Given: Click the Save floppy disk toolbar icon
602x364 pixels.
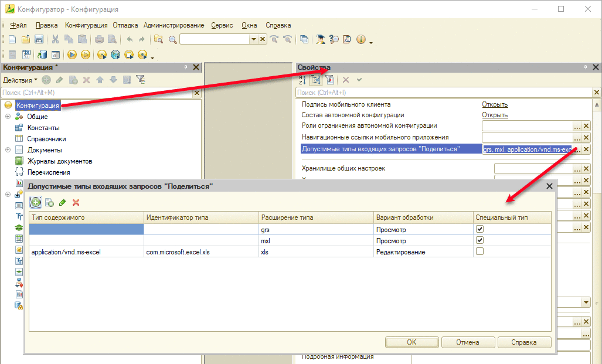Looking at the screenshot, I should (39, 39).
